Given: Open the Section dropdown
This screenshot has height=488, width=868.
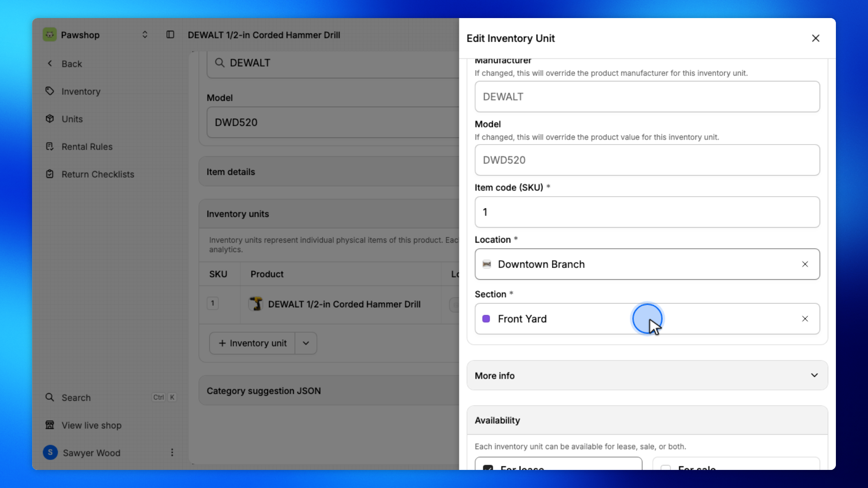Looking at the screenshot, I should tap(647, 319).
